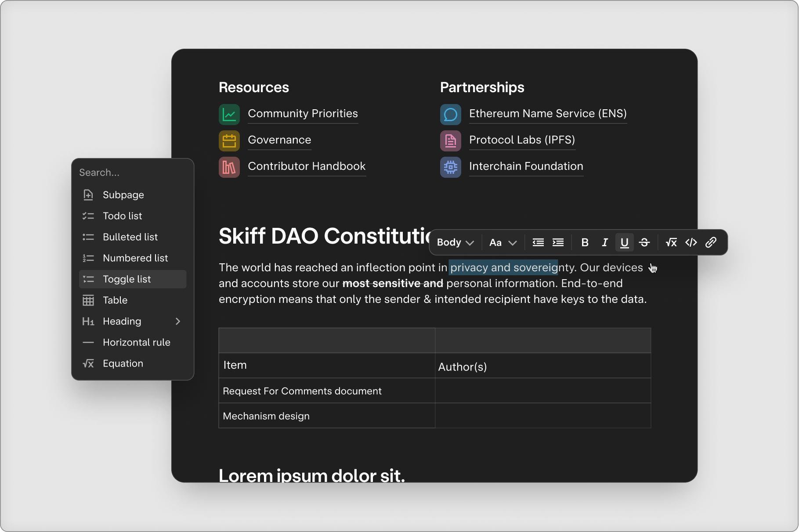
Task: Click the Lorem ipsum dolor sit heading
Action: pyautogui.click(x=312, y=475)
